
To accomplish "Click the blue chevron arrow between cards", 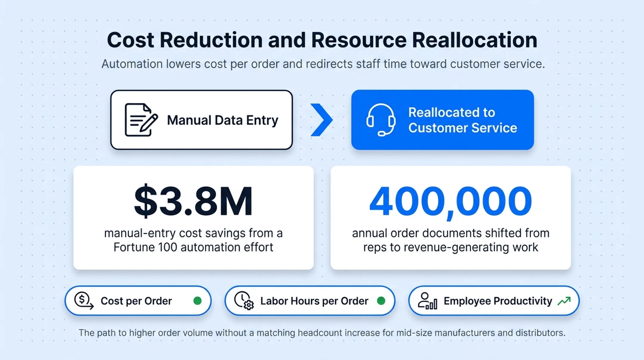I will pos(321,120).
